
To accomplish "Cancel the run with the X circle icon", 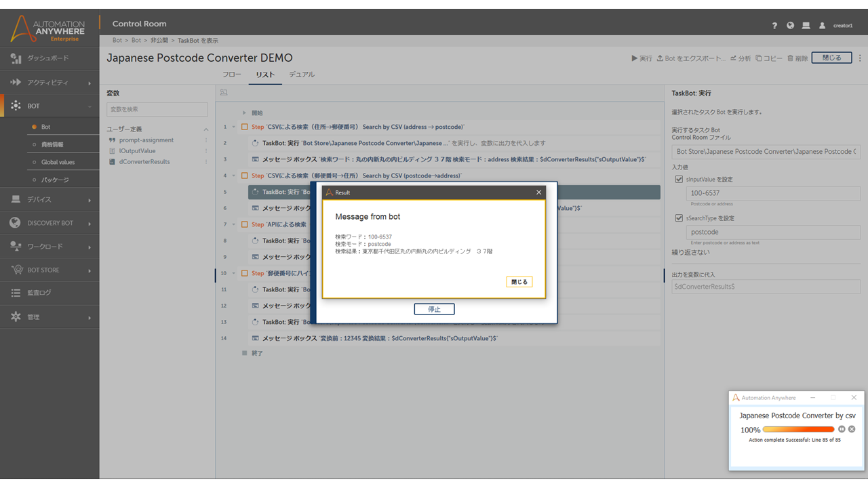I will coord(852,429).
